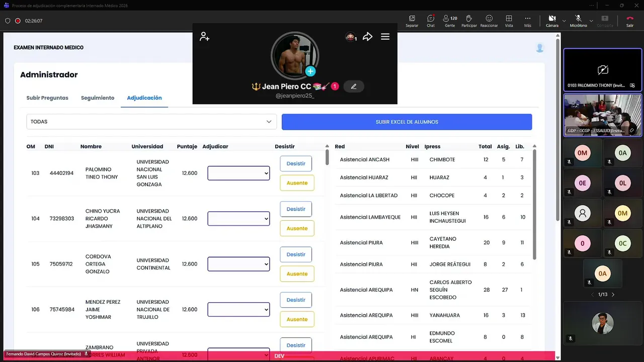Viewport: 644px width, 362px height.
Task: Switch to the Subir Preguntas tab
Action: point(47,98)
